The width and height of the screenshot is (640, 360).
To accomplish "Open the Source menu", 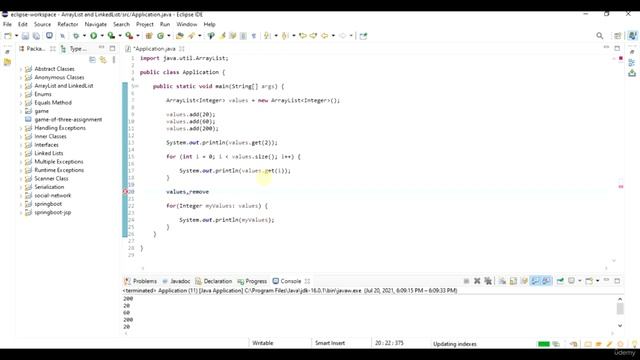I will point(42,24).
